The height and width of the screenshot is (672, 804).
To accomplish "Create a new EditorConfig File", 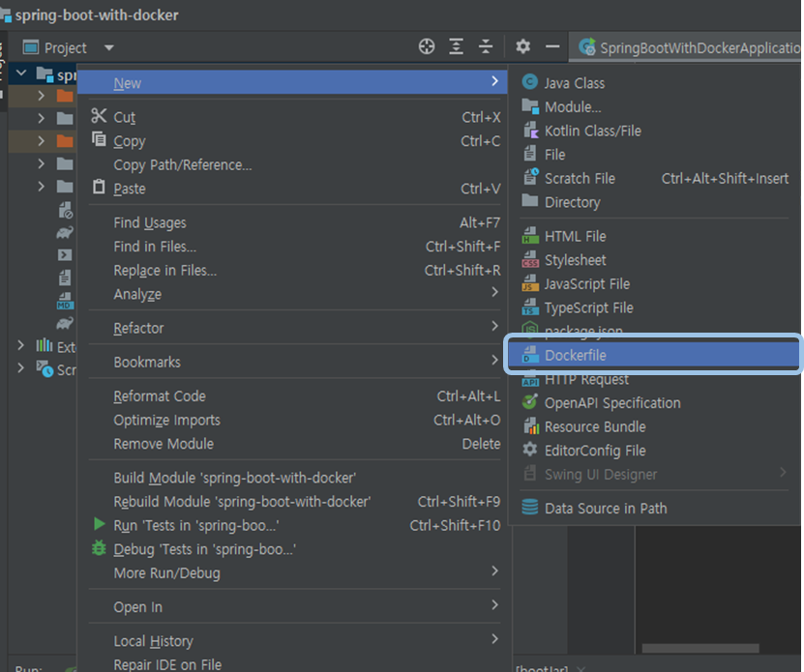I will coord(654,451).
